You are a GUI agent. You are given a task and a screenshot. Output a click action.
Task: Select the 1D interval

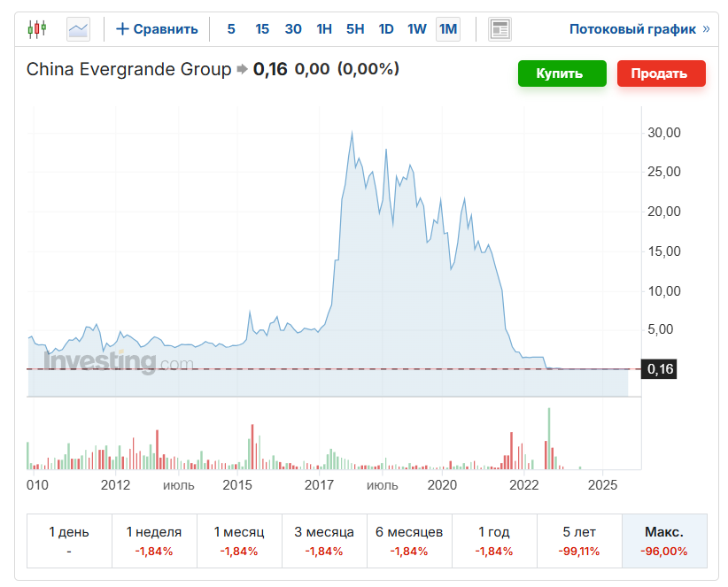tap(386, 29)
